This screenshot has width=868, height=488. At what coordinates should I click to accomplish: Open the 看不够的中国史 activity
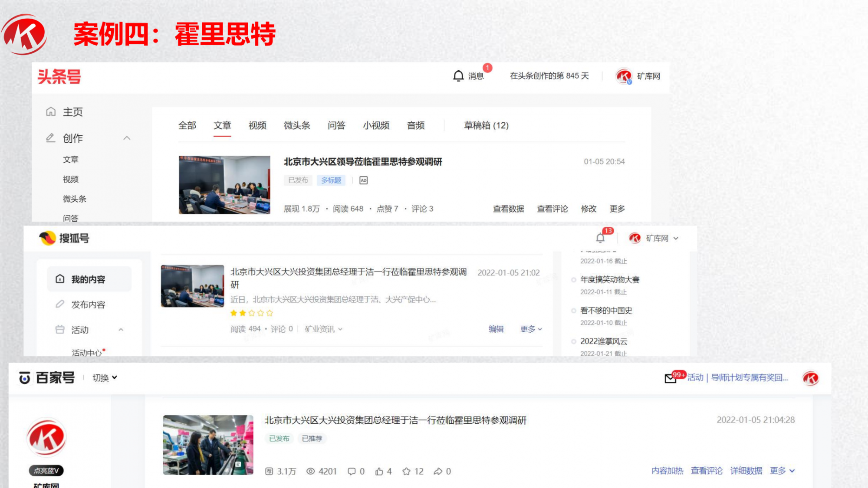[x=606, y=310]
